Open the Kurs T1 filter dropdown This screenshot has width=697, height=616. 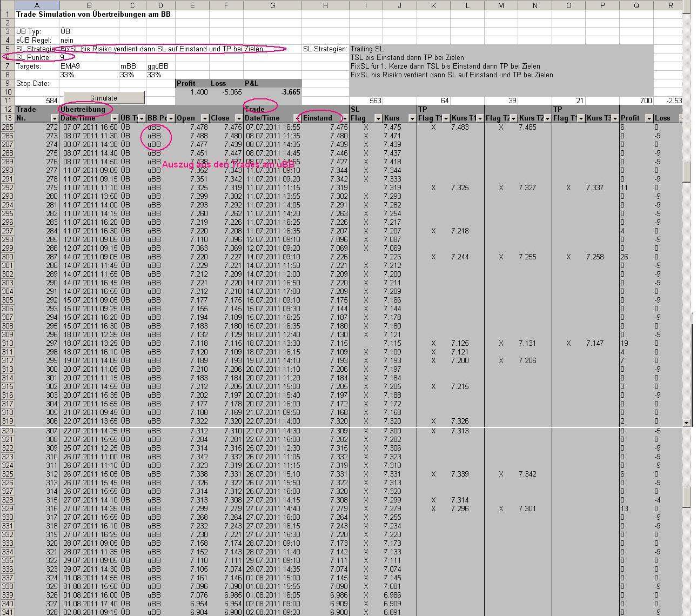pyautogui.click(x=479, y=118)
